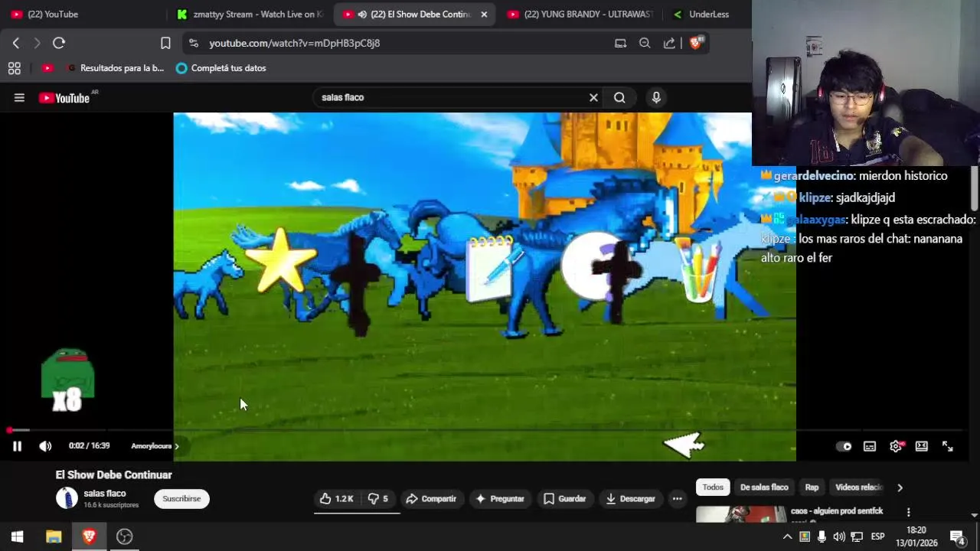This screenshot has width=980, height=551.
Task: Click Brave browser in the taskbar
Action: (89, 536)
